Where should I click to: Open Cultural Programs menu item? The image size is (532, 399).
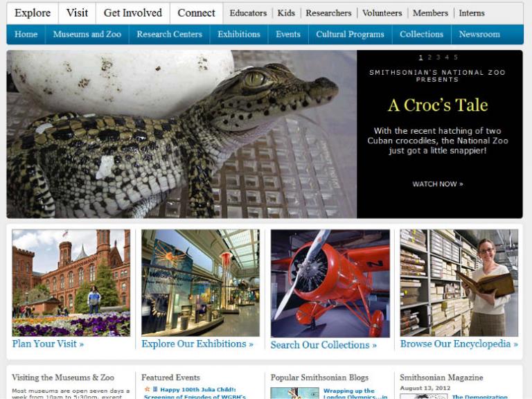(350, 34)
